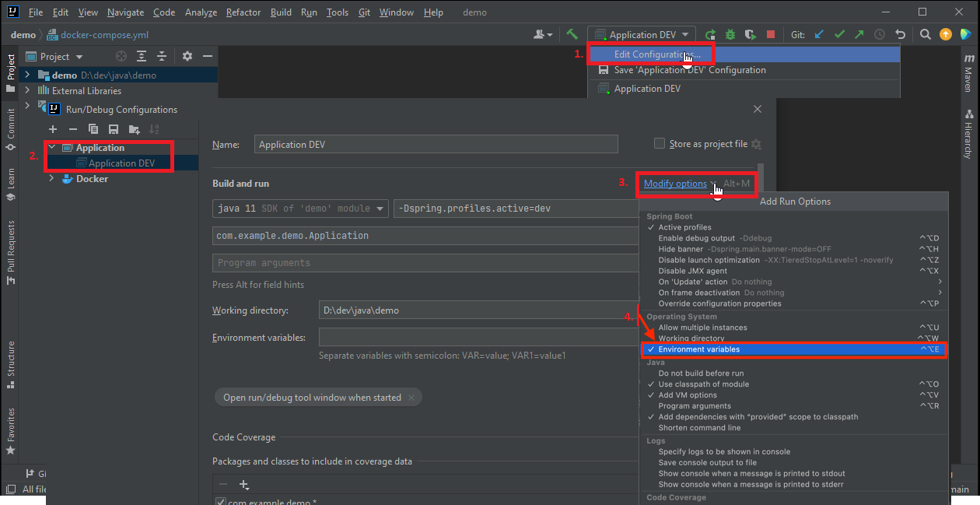Remove 'Open run/debug tool window when started' tag
The width and height of the screenshot is (980, 505).
tap(411, 398)
